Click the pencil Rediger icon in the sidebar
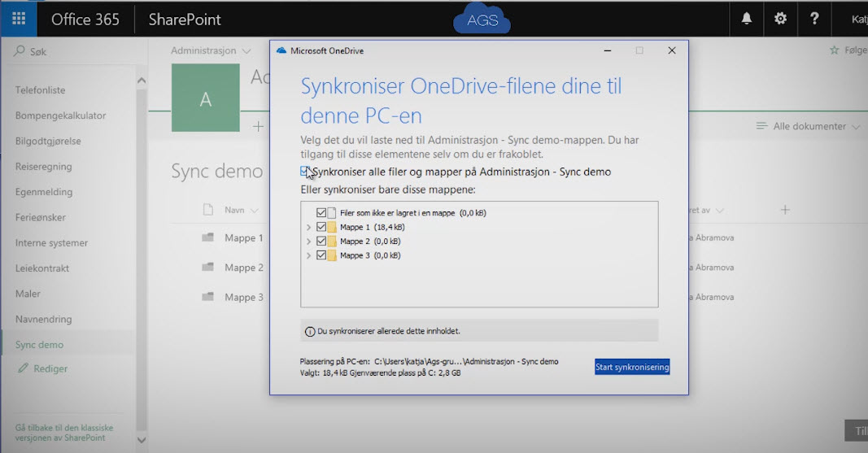The height and width of the screenshot is (453, 868). click(23, 368)
